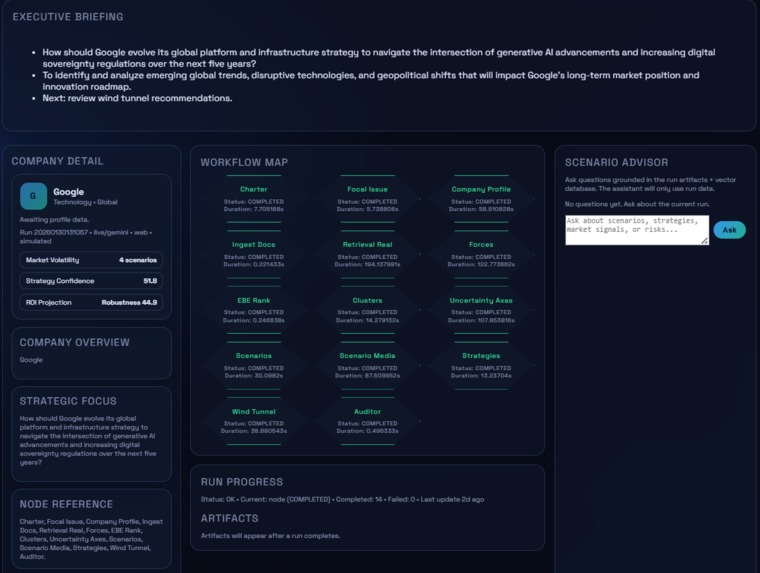This screenshot has width=760, height=573.
Task: Select the Ingest Docs workflow node
Action: 253,254
